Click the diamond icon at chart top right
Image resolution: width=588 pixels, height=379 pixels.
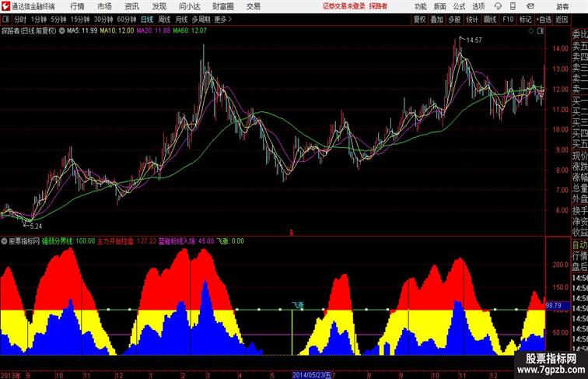click(531, 31)
